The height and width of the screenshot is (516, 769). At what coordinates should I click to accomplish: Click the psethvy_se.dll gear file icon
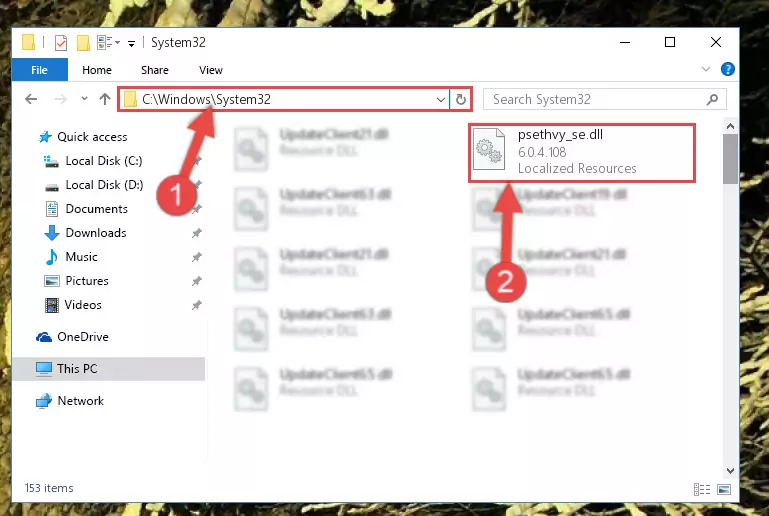click(489, 149)
